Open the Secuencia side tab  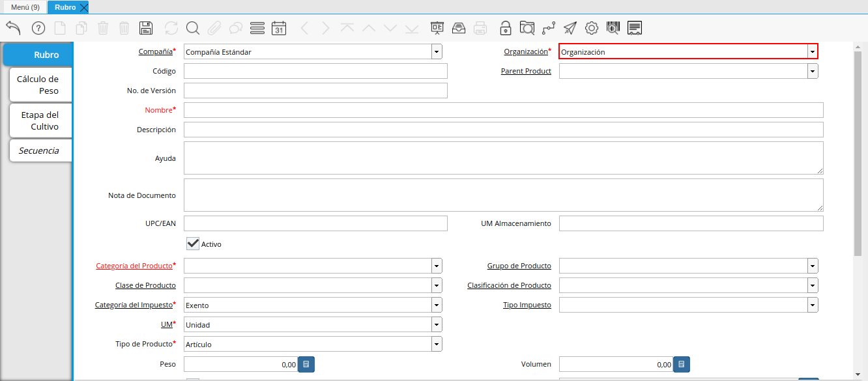pyautogui.click(x=40, y=150)
